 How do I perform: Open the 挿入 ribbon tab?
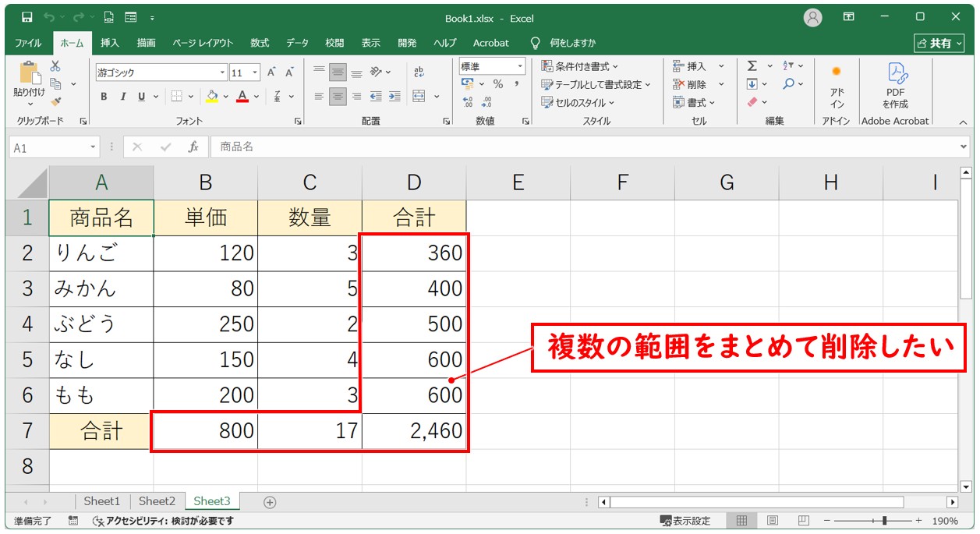coord(110,43)
